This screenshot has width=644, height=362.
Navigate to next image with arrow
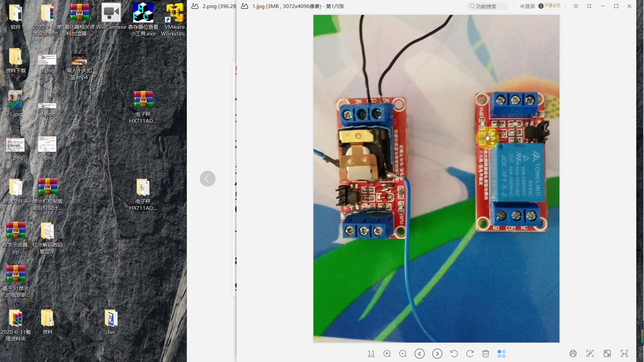[x=437, y=354]
